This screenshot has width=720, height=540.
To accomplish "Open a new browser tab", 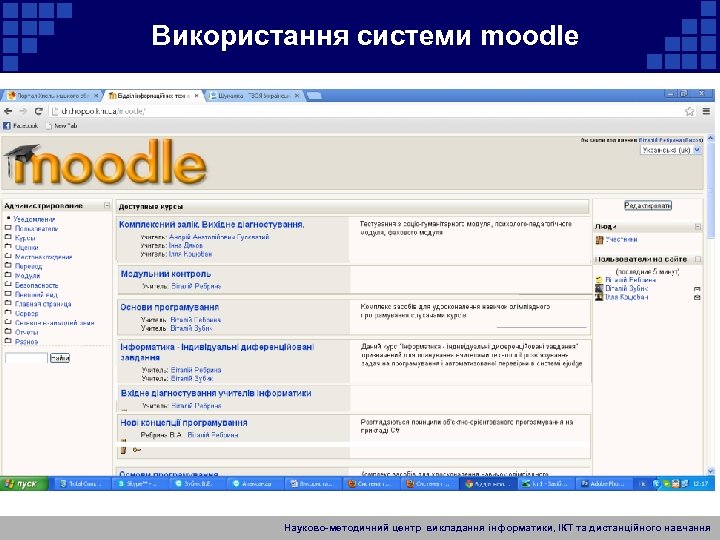I will pos(314,96).
